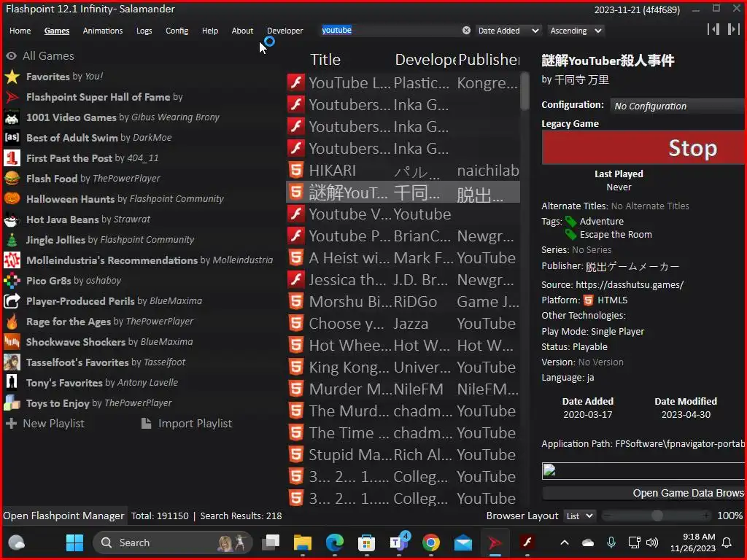The width and height of the screenshot is (747, 560).
Task: Select the Jessica th... game row
Action: 403,279
